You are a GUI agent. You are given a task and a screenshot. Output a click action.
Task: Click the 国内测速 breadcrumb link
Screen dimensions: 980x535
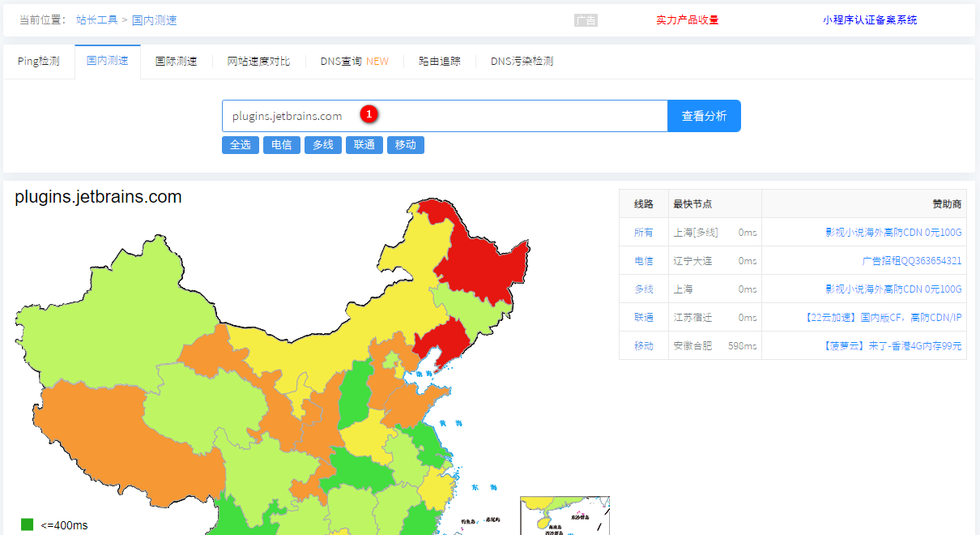[153, 20]
